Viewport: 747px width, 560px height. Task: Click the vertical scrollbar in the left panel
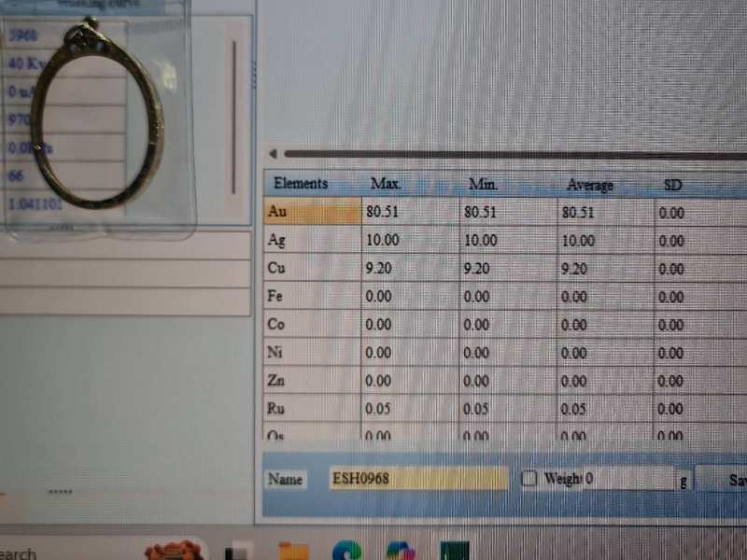(x=233, y=117)
